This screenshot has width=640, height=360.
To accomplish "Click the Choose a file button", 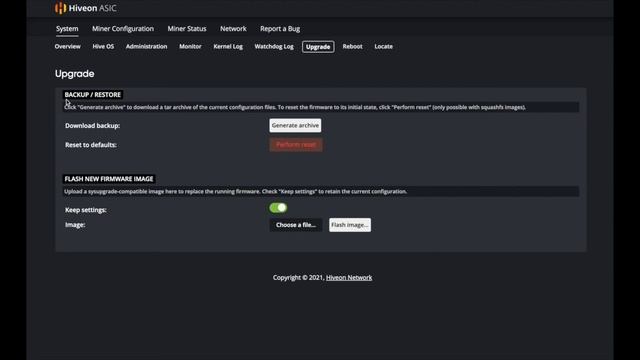I will pos(296,225).
